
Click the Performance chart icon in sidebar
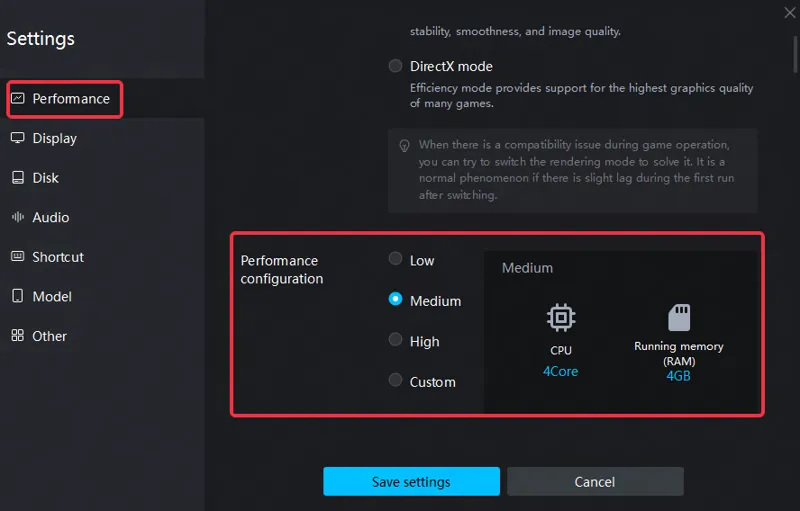[18, 98]
